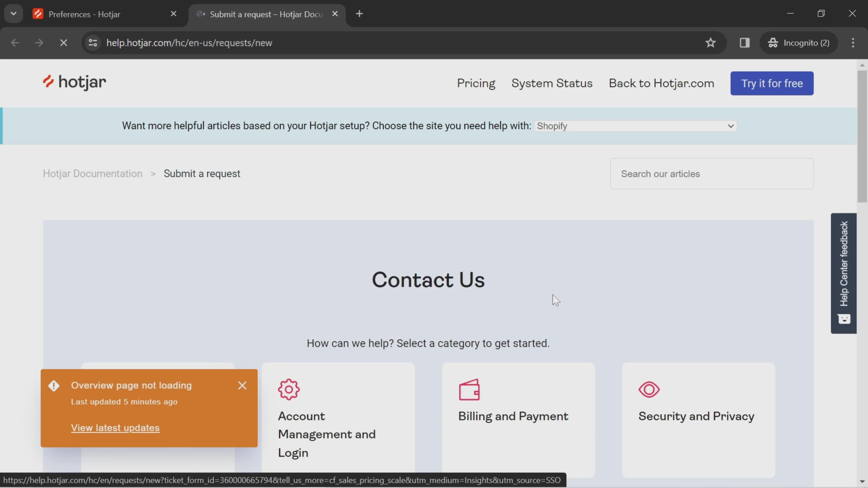Click the Try it for free button
868x488 pixels.
click(x=772, y=83)
